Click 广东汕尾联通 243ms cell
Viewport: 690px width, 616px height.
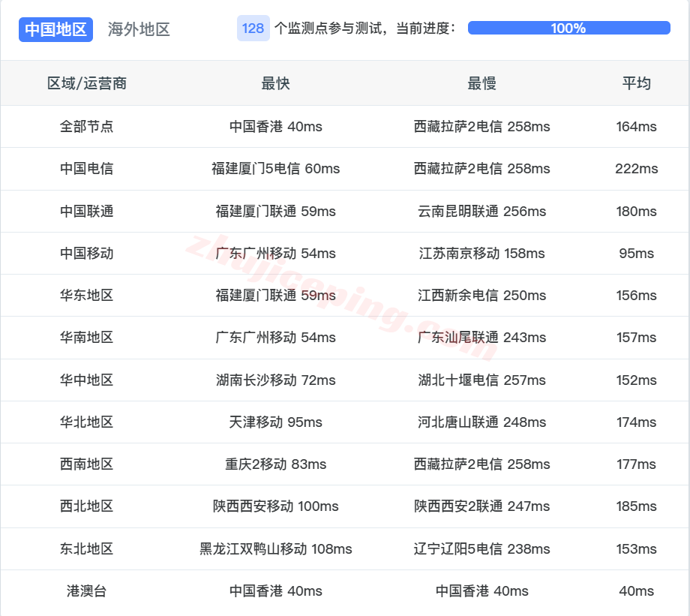(481, 338)
